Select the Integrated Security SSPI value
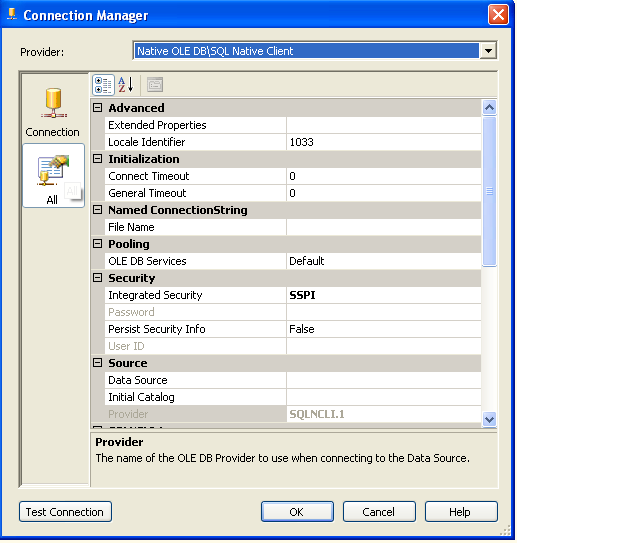 pyautogui.click(x=384, y=295)
